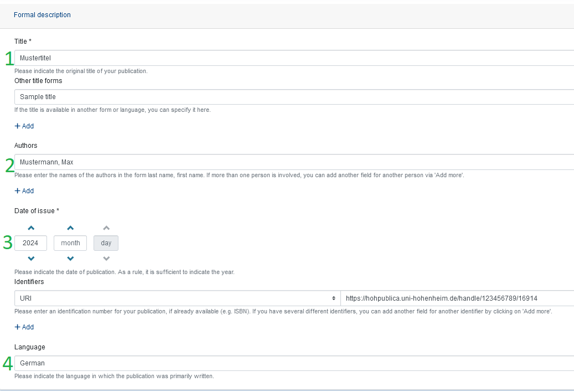Image resolution: width=574 pixels, height=392 pixels.
Task: Click the greyed up arrow above day
Action: pos(106,228)
